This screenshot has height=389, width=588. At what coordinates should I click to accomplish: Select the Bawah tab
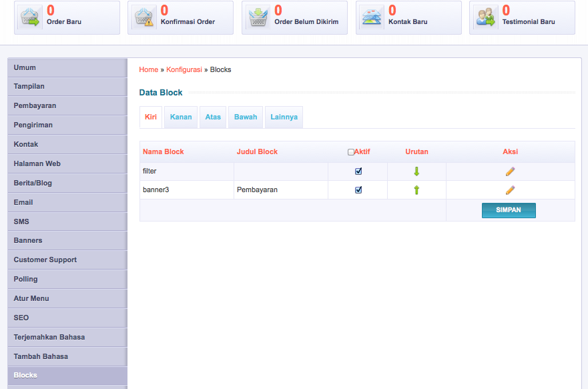coord(245,117)
